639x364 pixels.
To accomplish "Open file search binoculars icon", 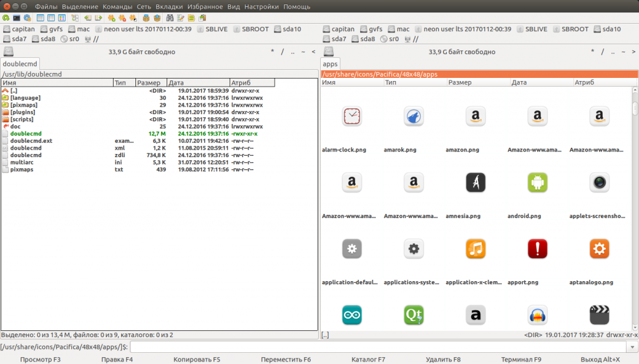I will pos(170,18).
